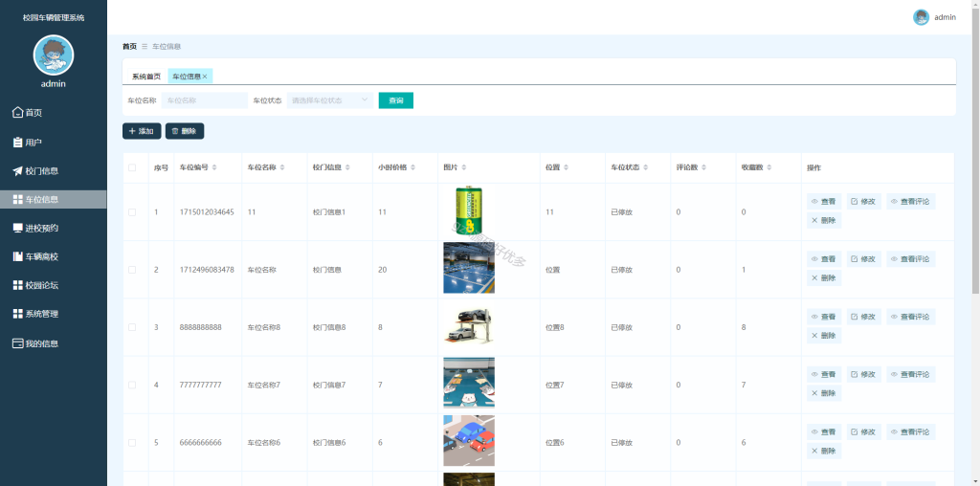
Task: Check the box for row 2
Action: [x=132, y=270]
